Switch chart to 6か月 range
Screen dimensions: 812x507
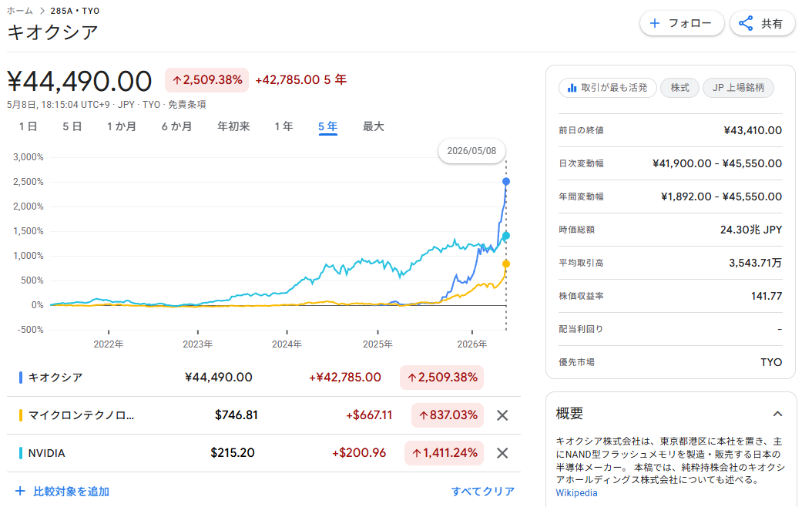pos(176,126)
